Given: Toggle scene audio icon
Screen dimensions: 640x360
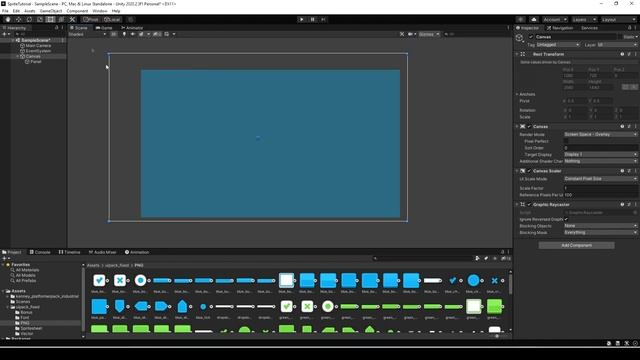Looking at the screenshot, I should coord(133,34).
